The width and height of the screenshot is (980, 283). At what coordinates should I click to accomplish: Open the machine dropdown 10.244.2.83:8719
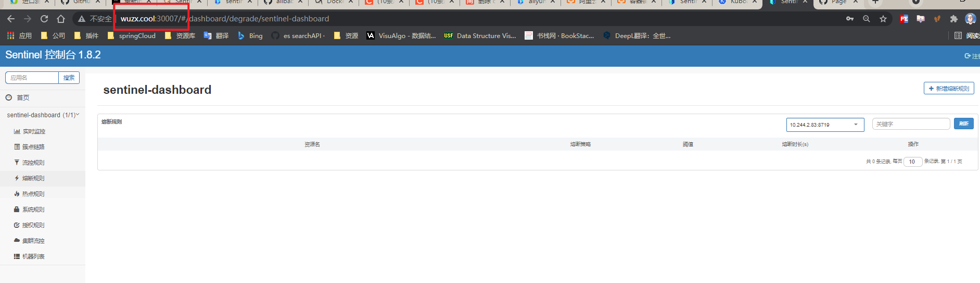tap(825, 125)
